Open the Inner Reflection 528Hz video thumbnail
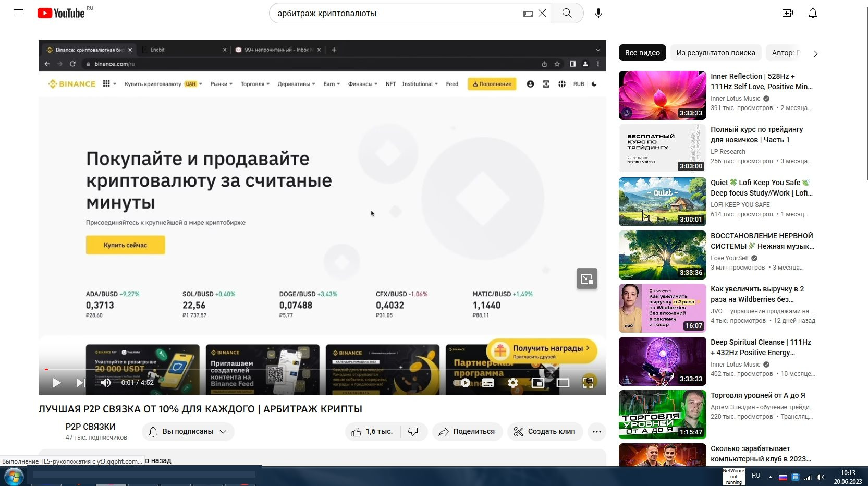Image resolution: width=868 pixels, height=486 pixels. [662, 95]
